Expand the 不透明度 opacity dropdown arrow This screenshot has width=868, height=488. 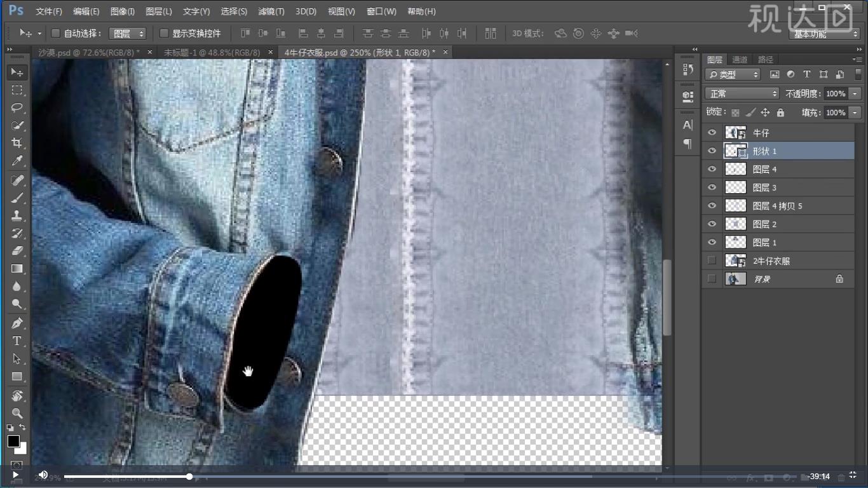[x=855, y=93]
